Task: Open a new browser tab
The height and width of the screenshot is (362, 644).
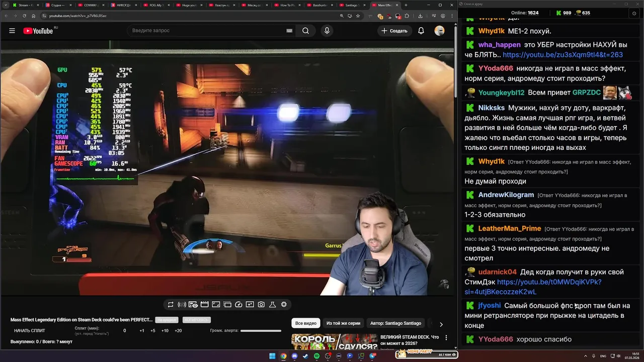Action: (406, 5)
